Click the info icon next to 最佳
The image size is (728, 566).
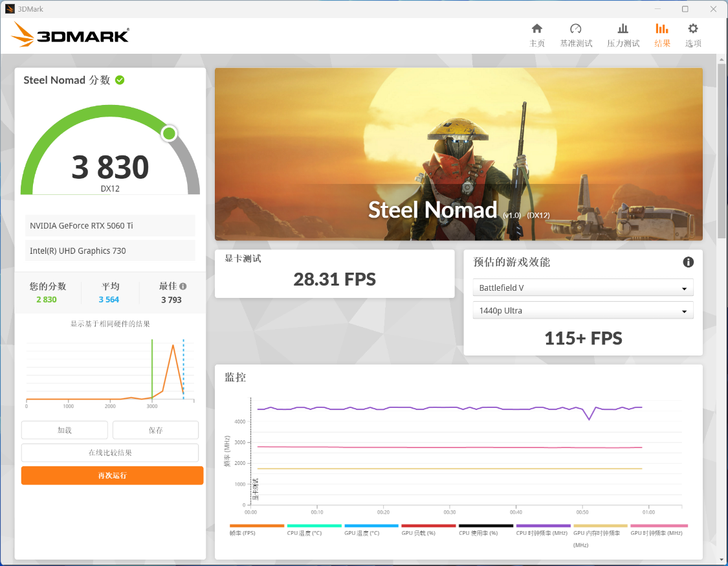183,286
